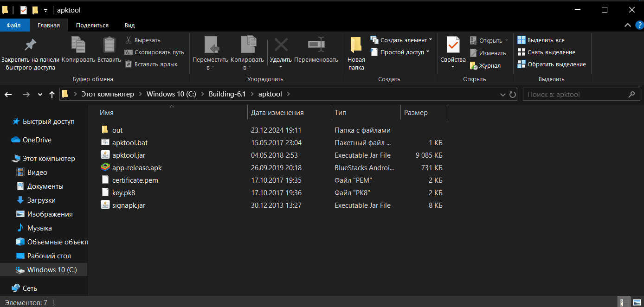Open the Файл menu
The width and height of the screenshot is (644, 307).
pyautogui.click(x=13, y=25)
